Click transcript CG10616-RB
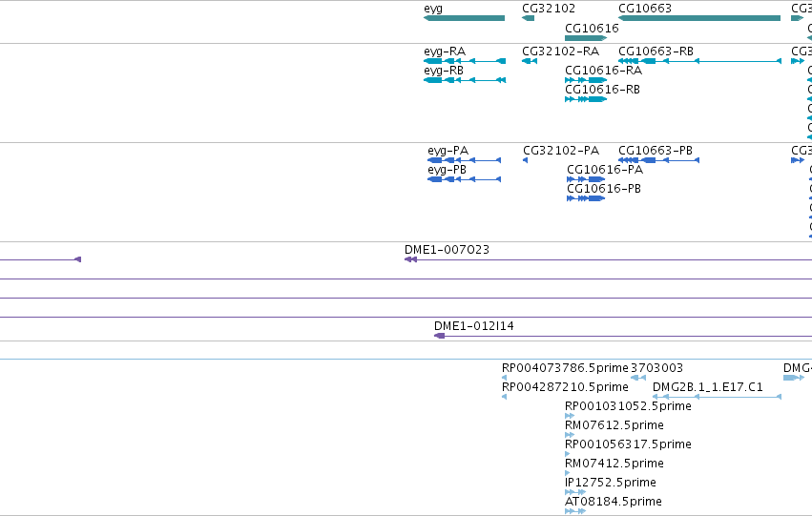The width and height of the screenshot is (812, 516). 586,99
